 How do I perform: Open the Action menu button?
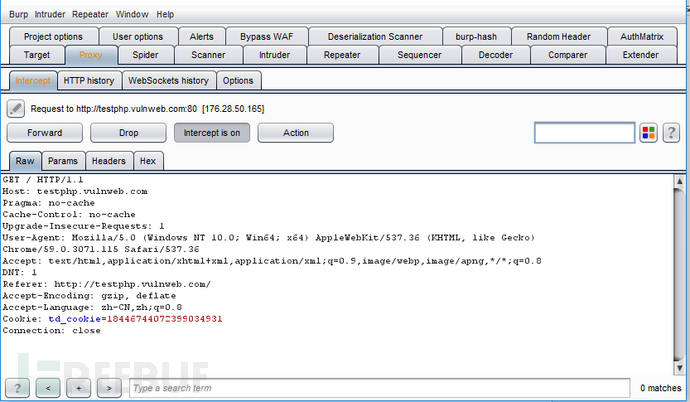(x=296, y=133)
